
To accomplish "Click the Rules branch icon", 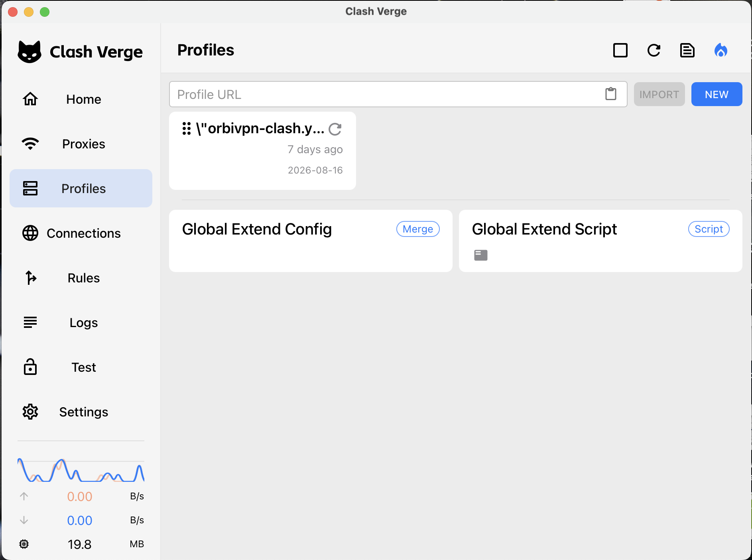I will click(x=30, y=278).
